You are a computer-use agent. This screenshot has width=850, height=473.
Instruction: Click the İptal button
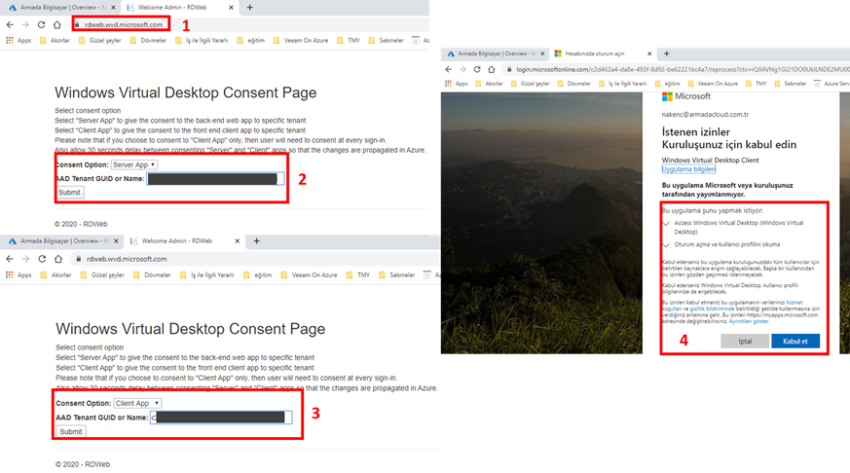(744, 341)
